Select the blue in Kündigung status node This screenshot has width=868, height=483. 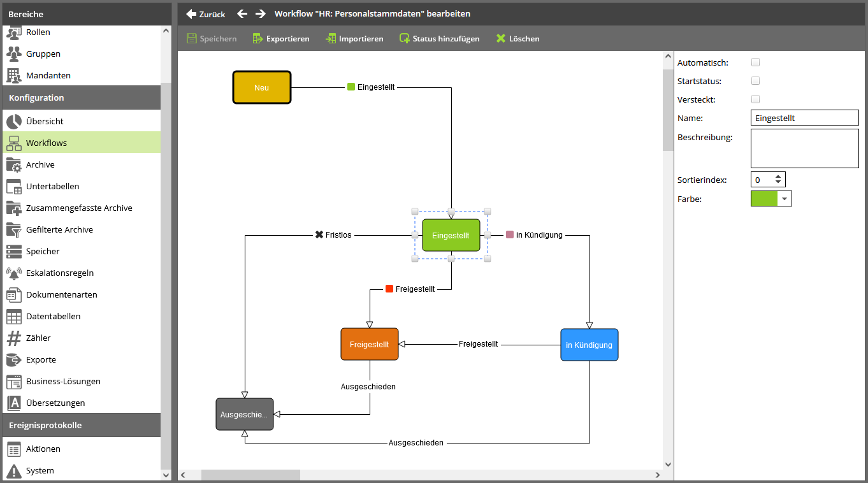[x=590, y=345]
